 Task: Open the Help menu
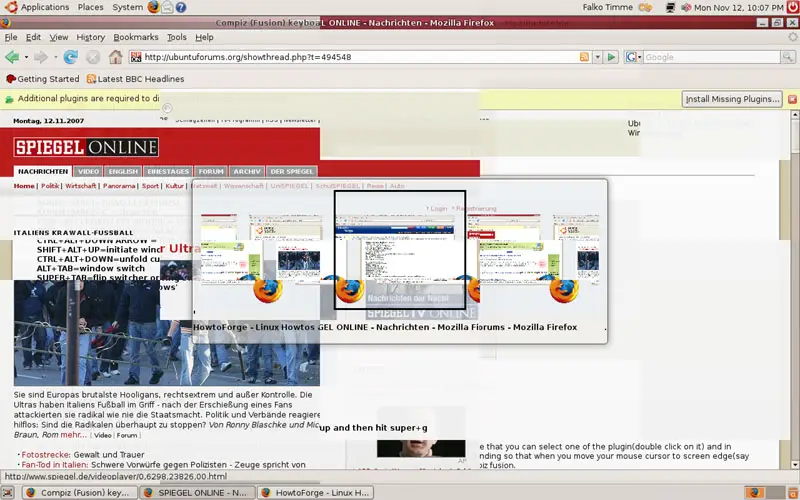(x=204, y=37)
